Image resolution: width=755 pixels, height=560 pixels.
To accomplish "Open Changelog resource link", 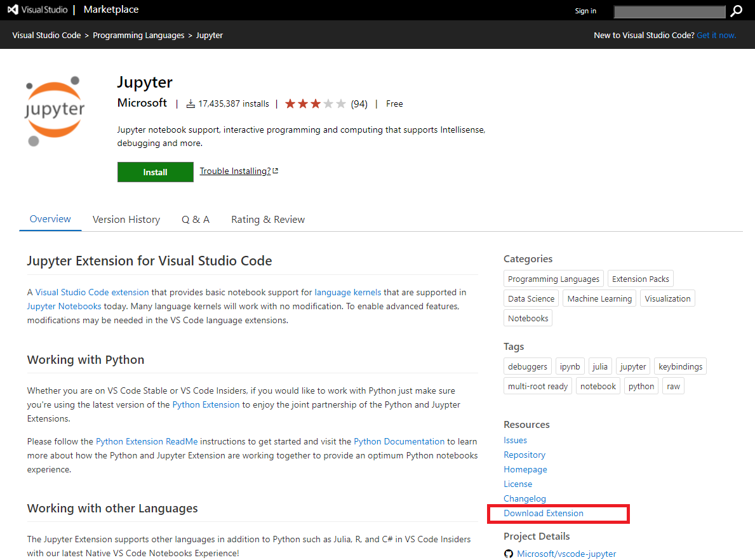I will [x=525, y=499].
